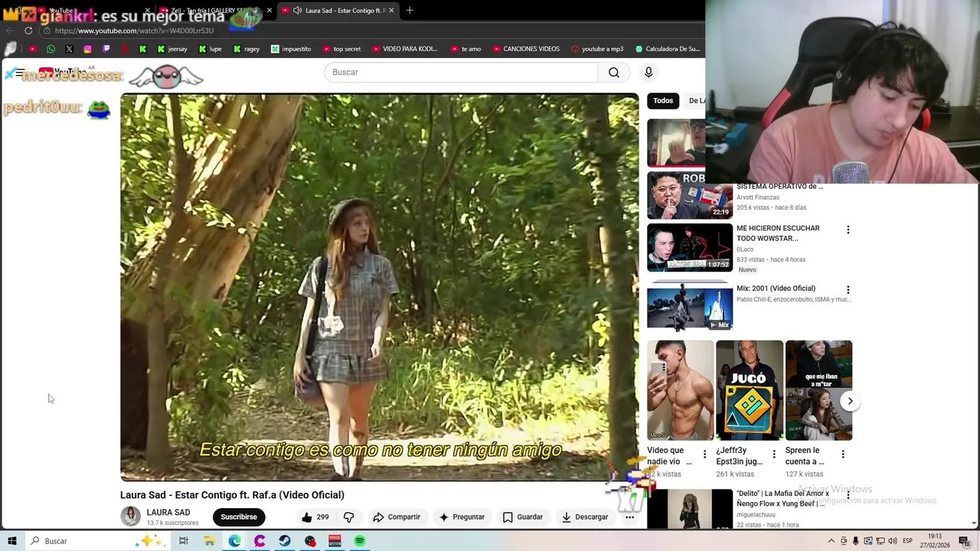The height and width of the screenshot is (551, 980).
Task: Open Task View on taskbar
Action: tap(184, 541)
